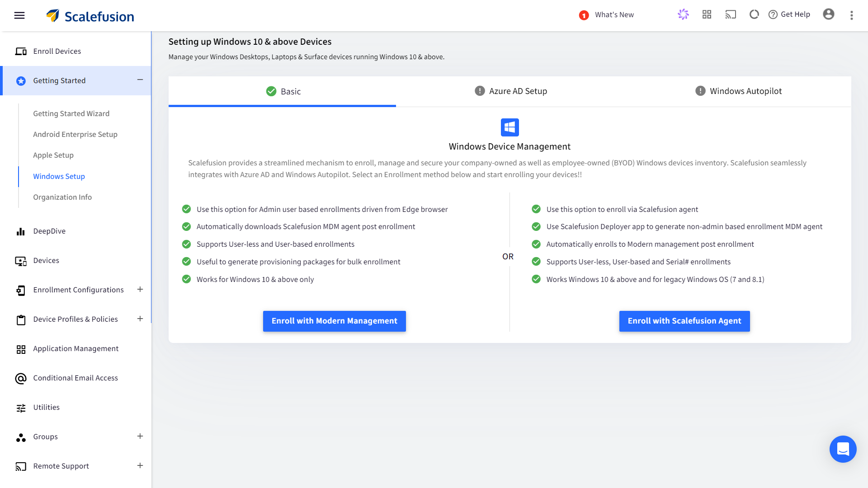Open Apple Setup
Viewport: 868px width, 488px height.
click(53, 155)
